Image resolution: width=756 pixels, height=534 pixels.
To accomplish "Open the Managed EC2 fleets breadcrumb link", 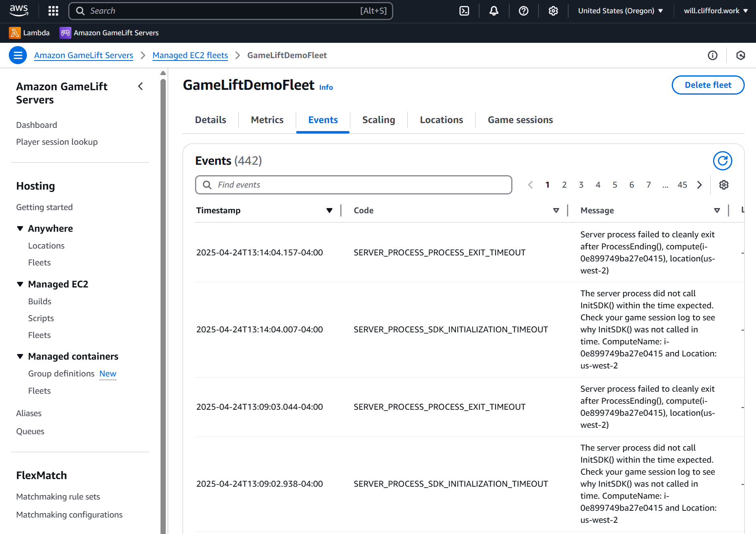I will (190, 55).
